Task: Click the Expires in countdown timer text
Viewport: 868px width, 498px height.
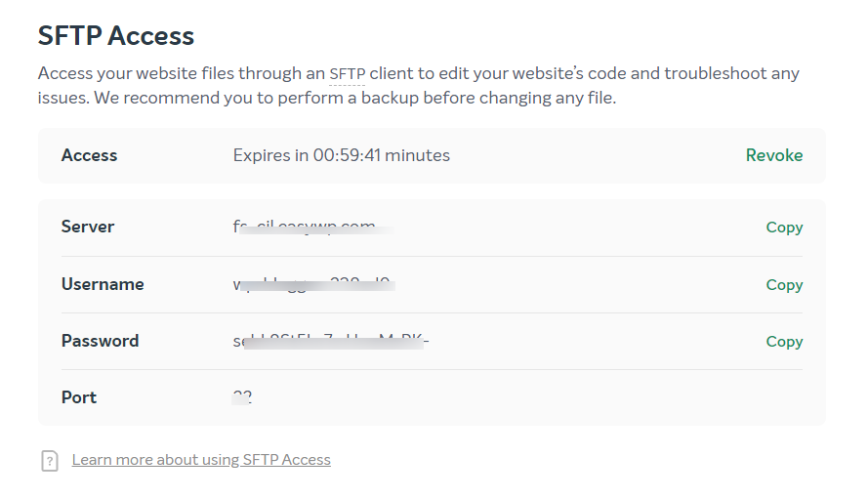Action: tap(341, 155)
